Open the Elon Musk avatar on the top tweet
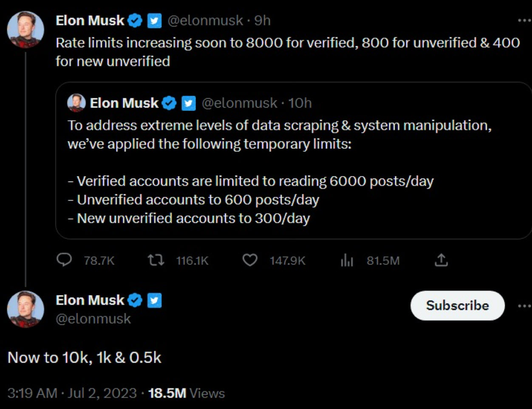532x409 pixels. [25, 29]
